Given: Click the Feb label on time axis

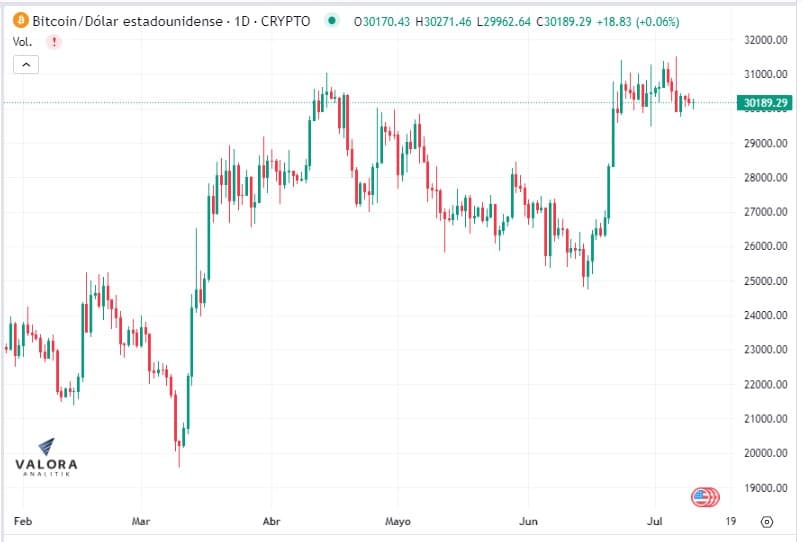Looking at the screenshot, I should pyautogui.click(x=22, y=521).
